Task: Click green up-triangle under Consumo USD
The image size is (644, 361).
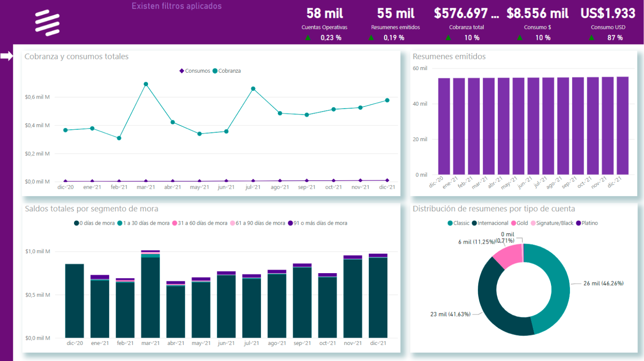Action: pos(591,38)
